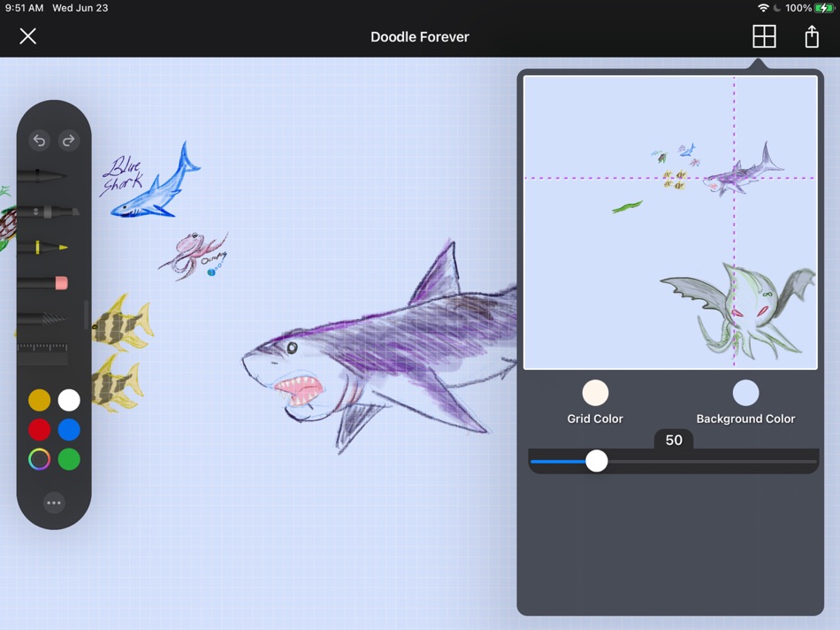Undo the last stroke
Viewport: 840px width, 630px height.
(39, 141)
